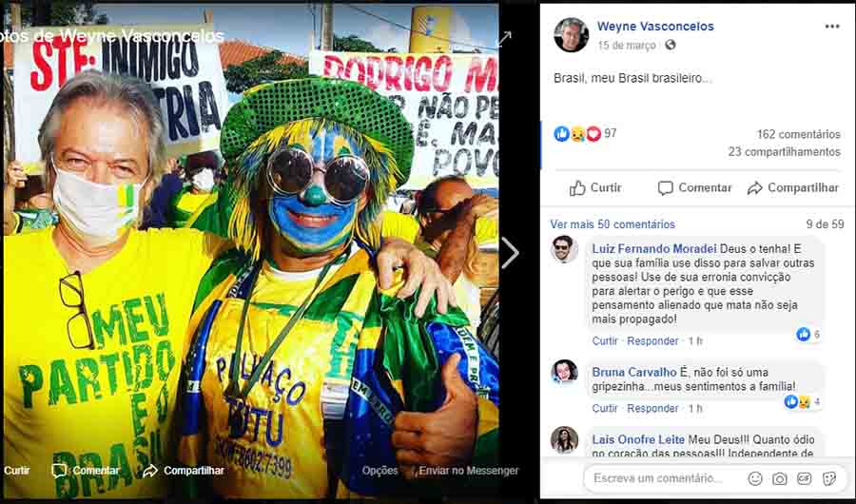Like Bruna Carvalho's comment
The image size is (856, 504).
[605, 409]
